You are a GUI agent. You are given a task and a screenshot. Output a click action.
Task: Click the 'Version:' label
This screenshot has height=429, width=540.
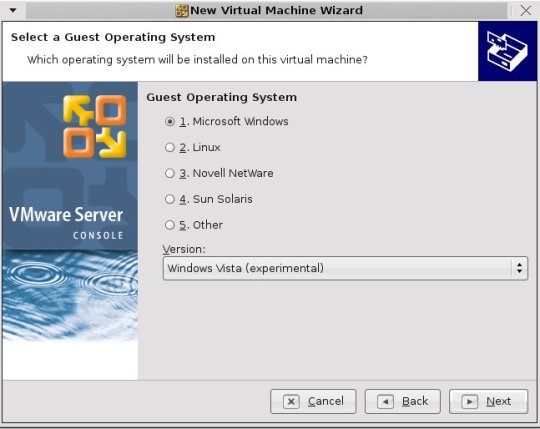pos(184,249)
